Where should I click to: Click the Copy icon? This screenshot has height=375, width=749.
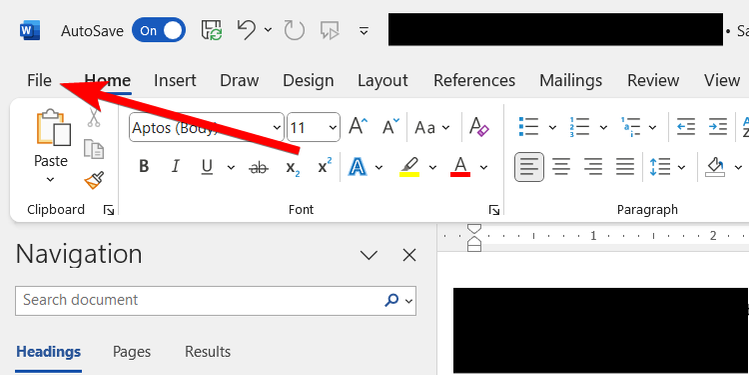click(x=94, y=149)
